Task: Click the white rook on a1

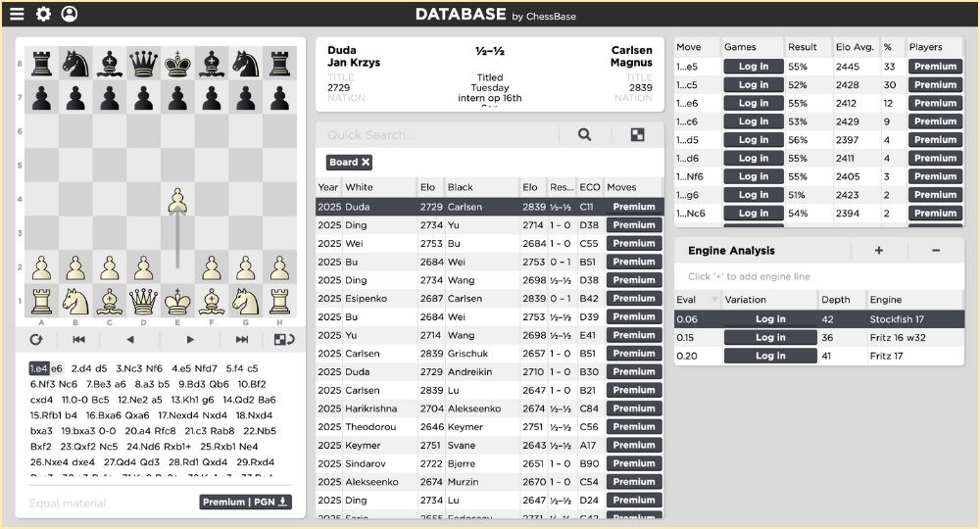Action: [42, 302]
